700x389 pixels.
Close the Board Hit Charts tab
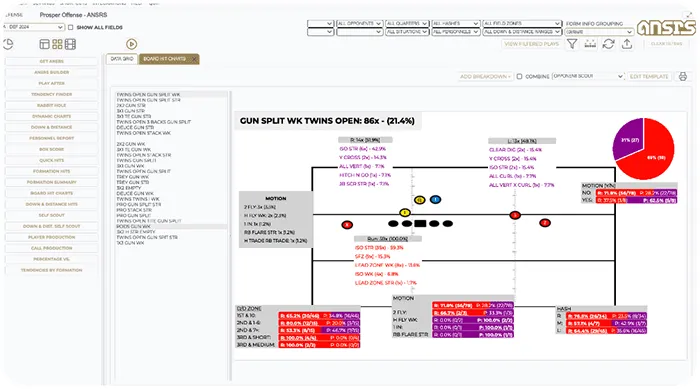point(194,59)
